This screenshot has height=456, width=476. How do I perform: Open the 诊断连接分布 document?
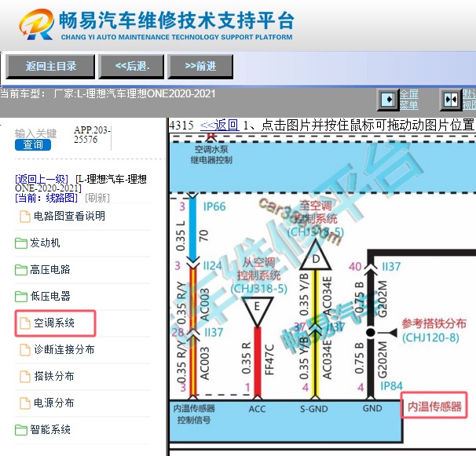point(64,350)
